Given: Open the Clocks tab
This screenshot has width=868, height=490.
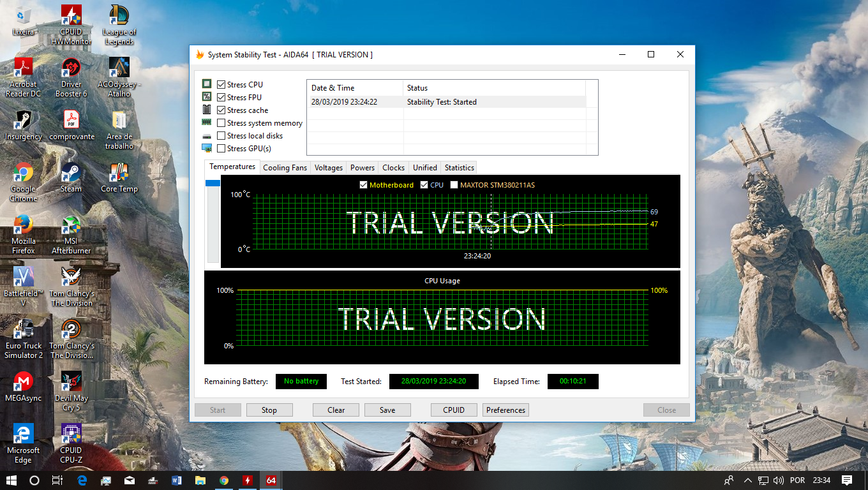Looking at the screenshot, I should pyautogui.click(x=393, y=168).
